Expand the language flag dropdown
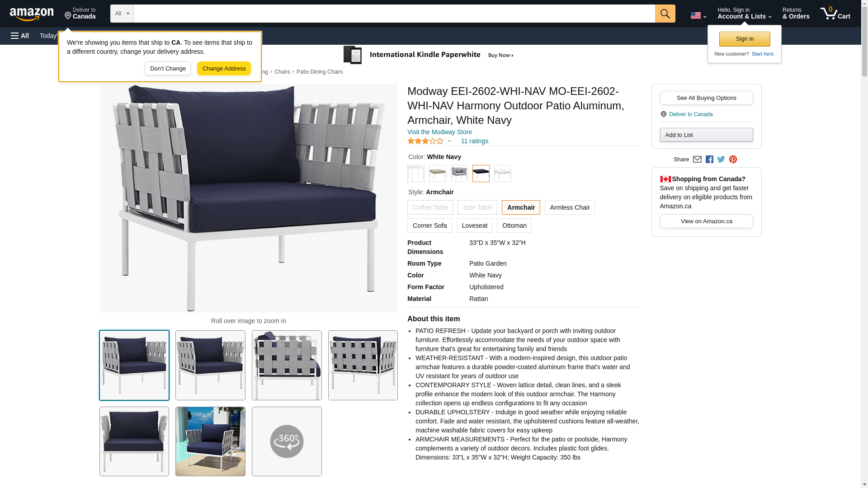Viewport: 868px width, 488px height. (698, 15)
